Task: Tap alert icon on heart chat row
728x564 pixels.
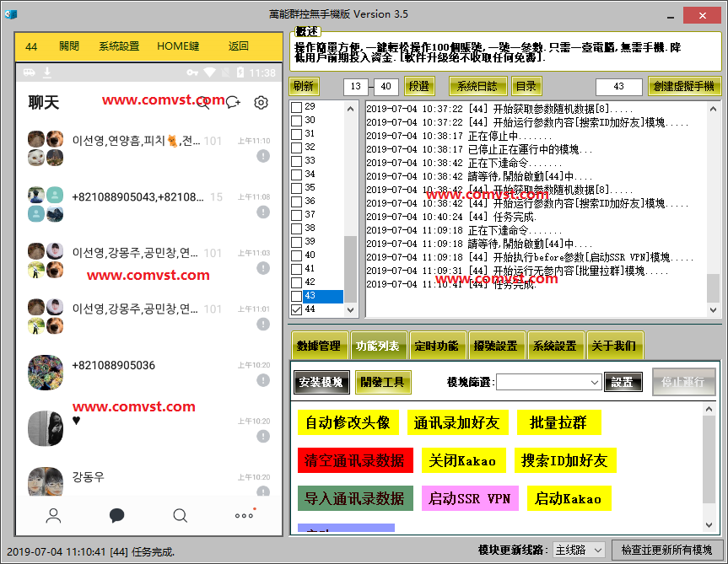Action: pyautogui.click(x=263, y=437)
